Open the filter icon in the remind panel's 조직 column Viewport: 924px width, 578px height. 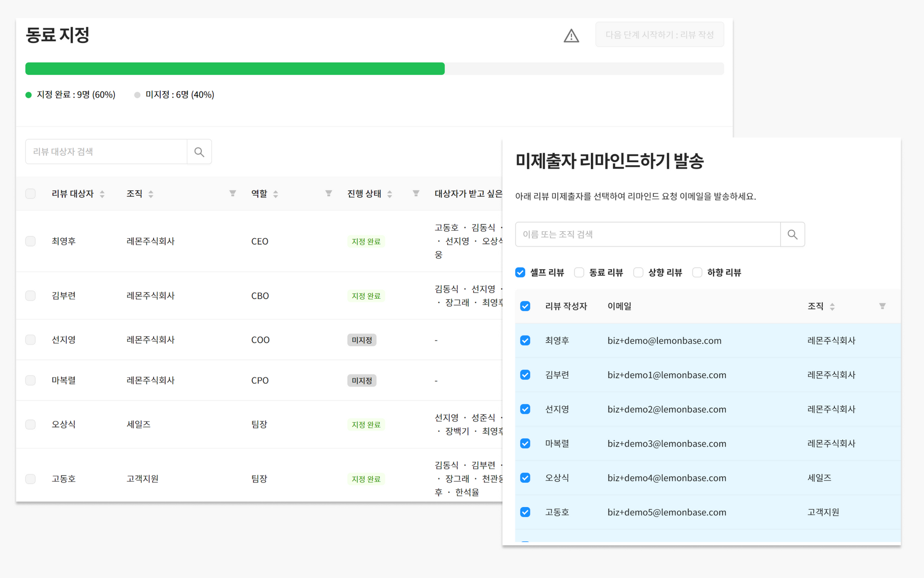pyautogui.click(x=882, y=306)
